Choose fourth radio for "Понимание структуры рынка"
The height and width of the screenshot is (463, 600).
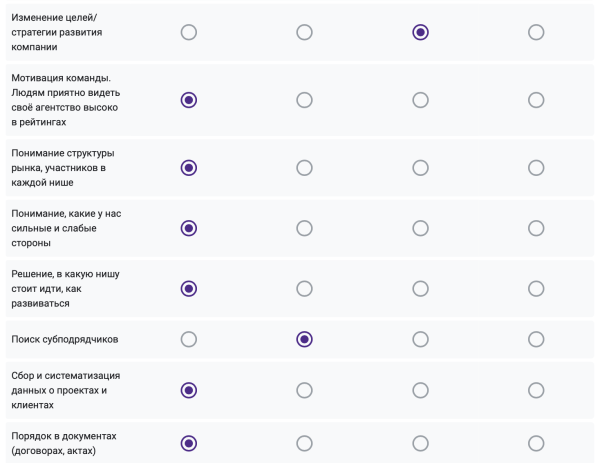pos(536,167)
